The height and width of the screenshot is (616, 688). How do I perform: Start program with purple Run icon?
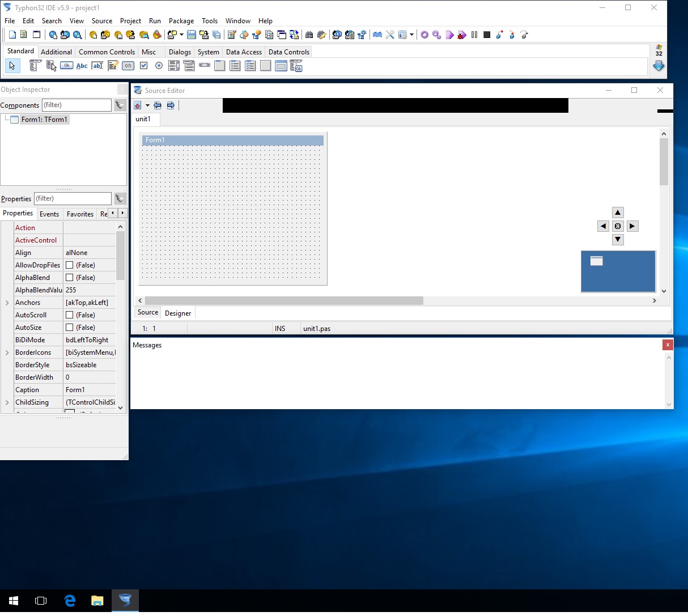[x=449, y=35]
